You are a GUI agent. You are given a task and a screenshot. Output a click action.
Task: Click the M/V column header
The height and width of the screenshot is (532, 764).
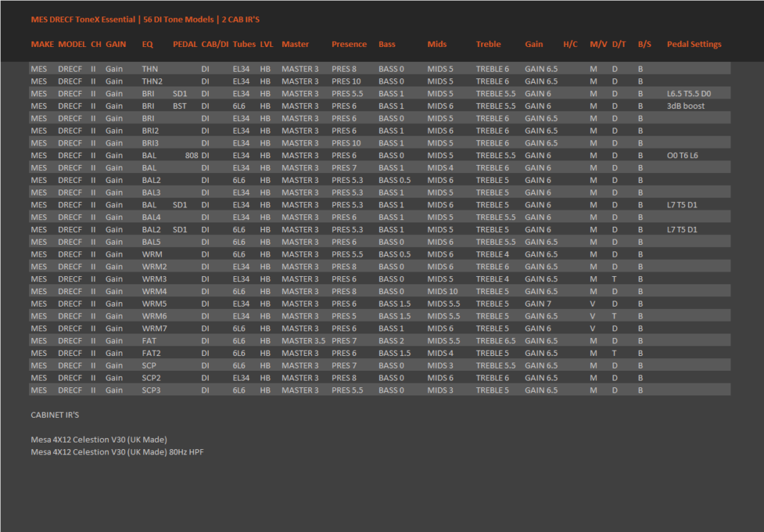click(x=598, y=44)
